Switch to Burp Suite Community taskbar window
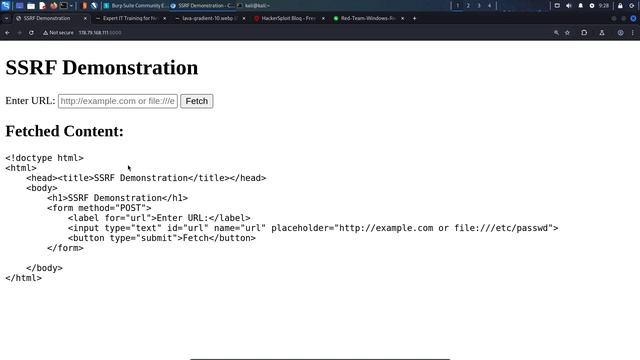Image resolution: width=640 pixels, height=360 pixels. pos(135,6)
